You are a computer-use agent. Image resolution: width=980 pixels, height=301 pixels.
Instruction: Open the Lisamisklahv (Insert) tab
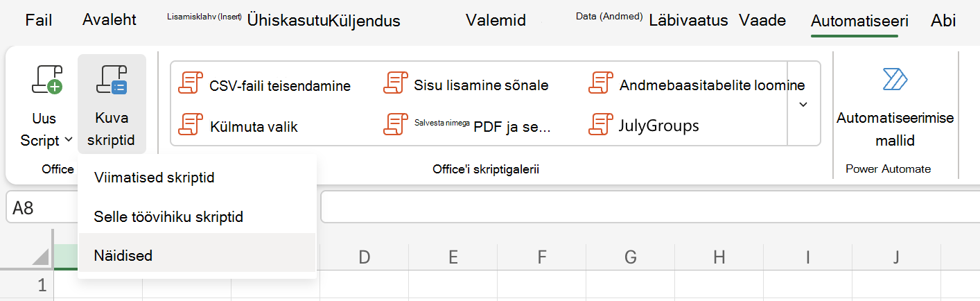tap(204, 17)
